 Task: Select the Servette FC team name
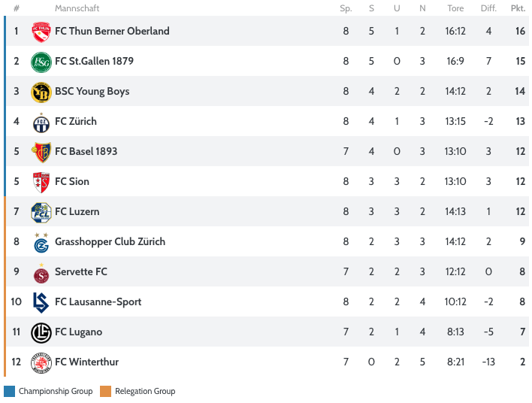coord(81,272)
